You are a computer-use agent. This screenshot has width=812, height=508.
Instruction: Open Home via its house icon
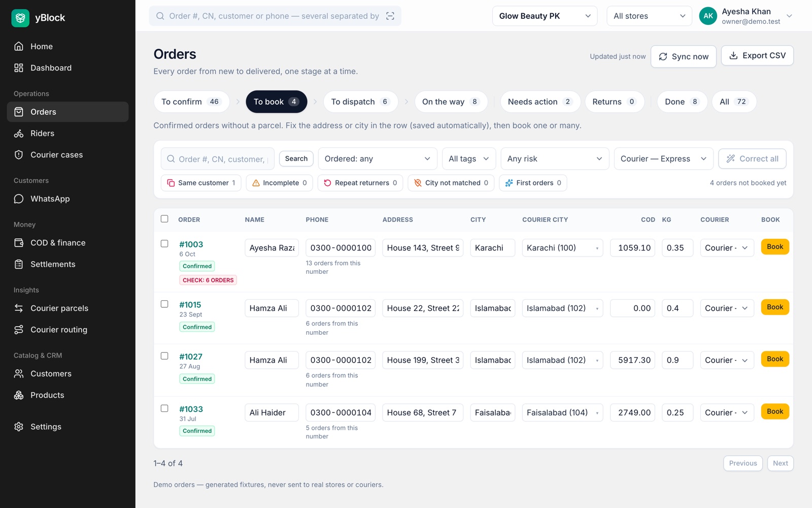(19, 46)
